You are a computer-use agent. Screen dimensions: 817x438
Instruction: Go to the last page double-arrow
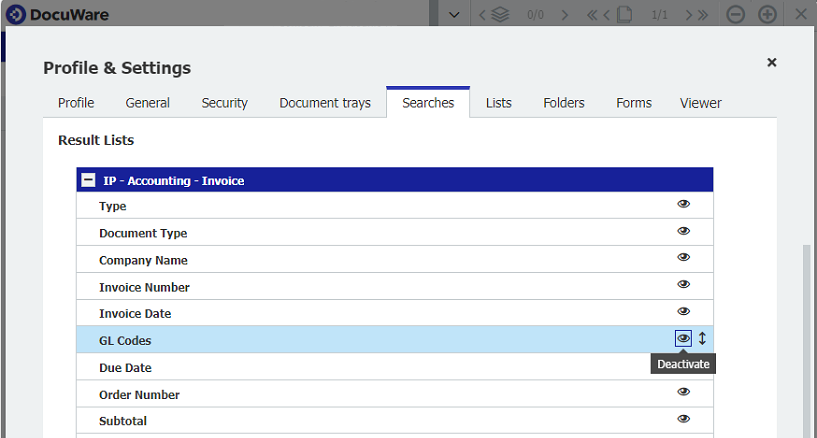tap(701, 15)
